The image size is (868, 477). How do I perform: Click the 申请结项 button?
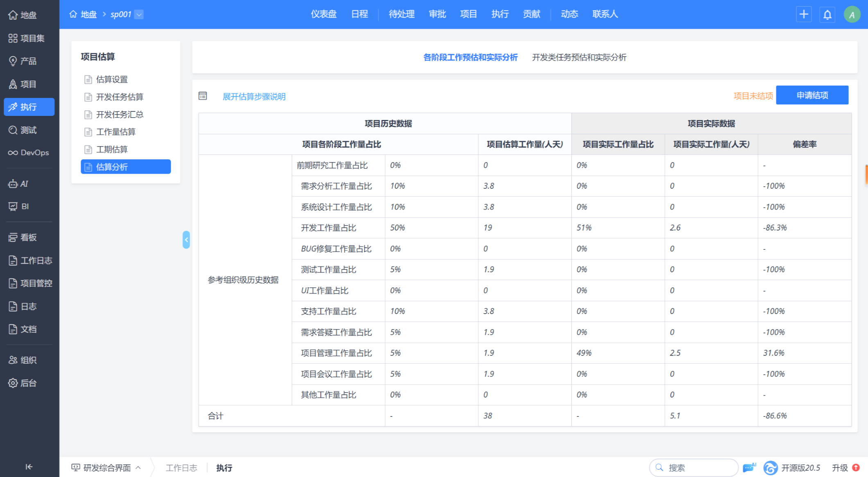(x=812, y=95)
